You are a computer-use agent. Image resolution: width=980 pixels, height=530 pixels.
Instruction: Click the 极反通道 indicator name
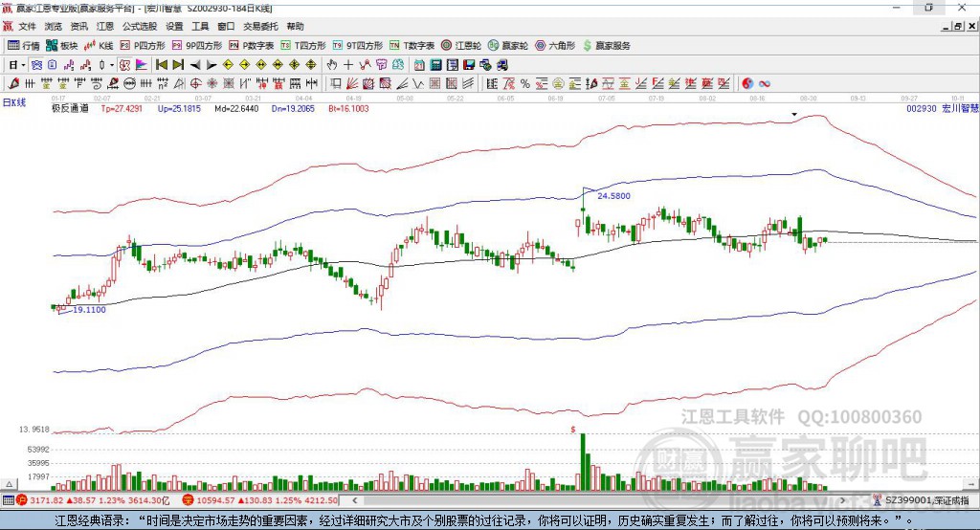(x=70, y=108)
